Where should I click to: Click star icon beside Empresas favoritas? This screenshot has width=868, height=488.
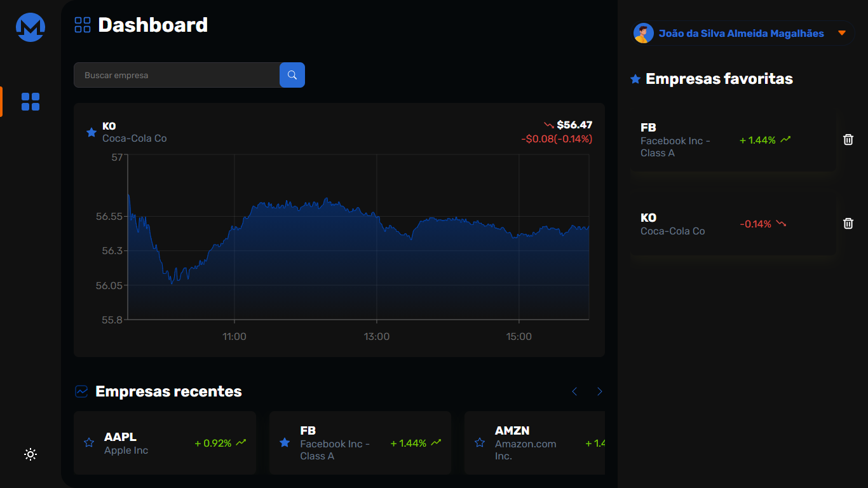pos(635,79)
